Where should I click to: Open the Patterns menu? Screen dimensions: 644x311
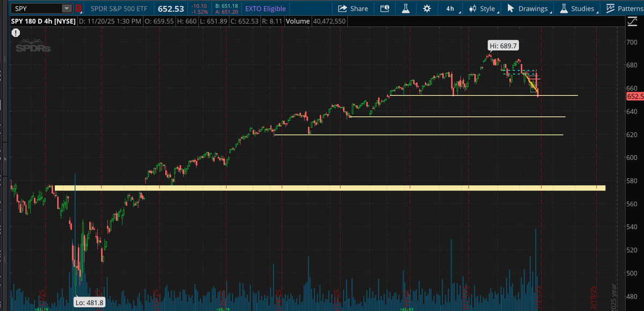(x=625, y=9)
